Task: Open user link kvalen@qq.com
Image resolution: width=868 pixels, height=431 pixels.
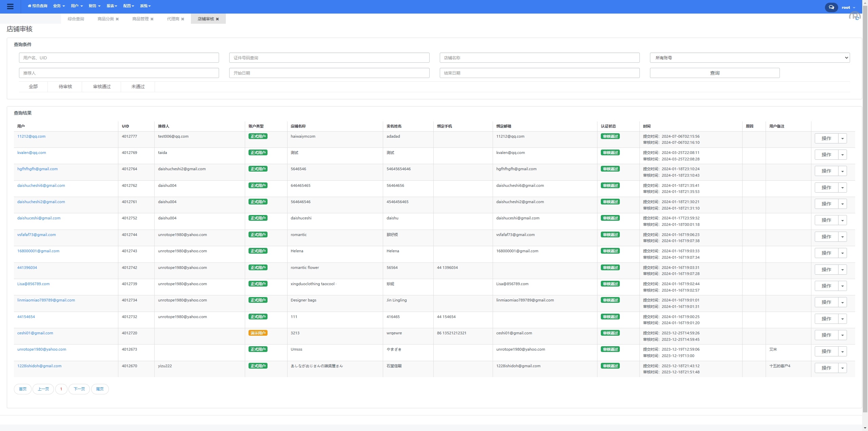Action: (x=32, y=153)
